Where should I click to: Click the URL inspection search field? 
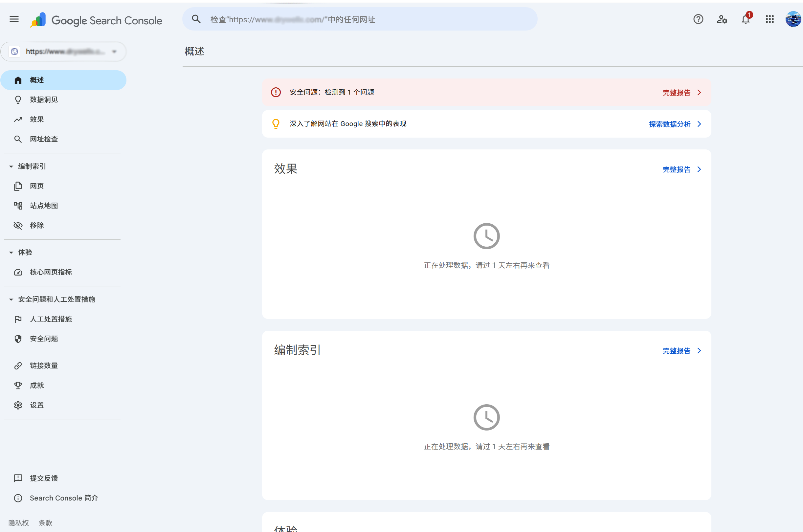pyautogui.click(x=360, y=19)
